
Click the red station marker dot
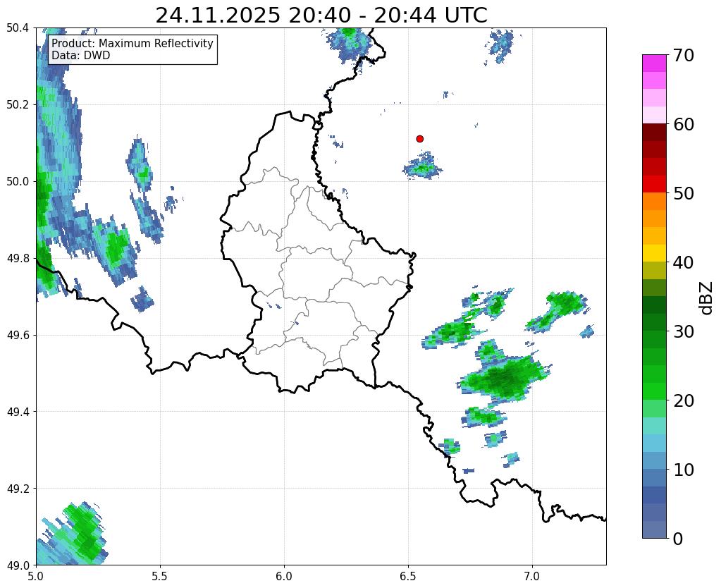pos(419,139)
